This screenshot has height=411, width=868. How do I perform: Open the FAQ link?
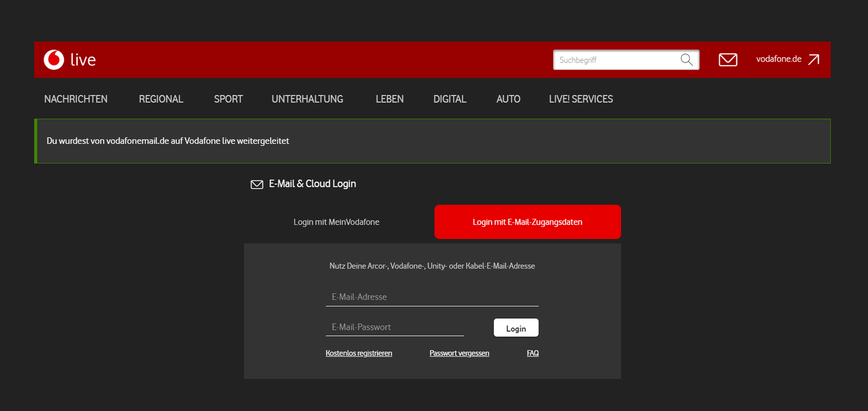533,353
